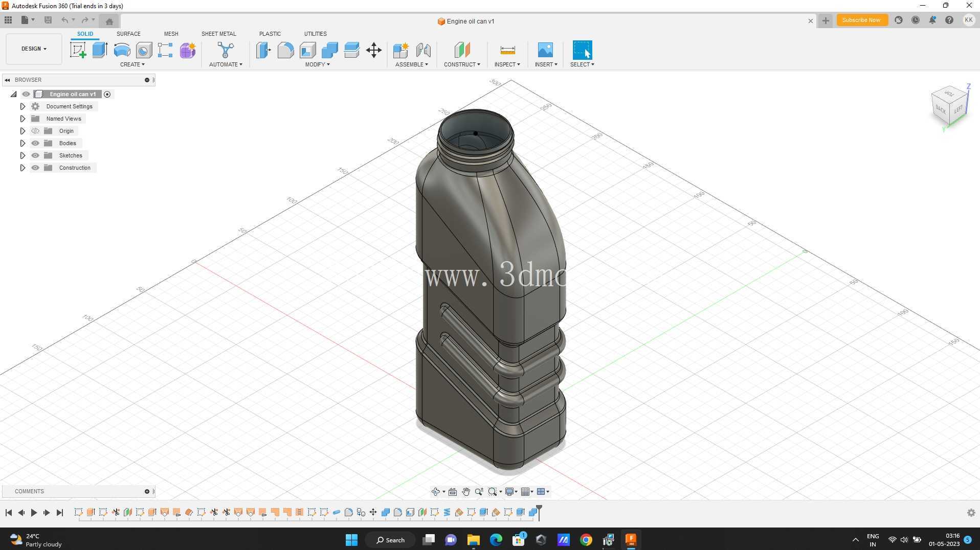Select the Hole tool
The height and width of the screenshot is (550, 980).
144,50
